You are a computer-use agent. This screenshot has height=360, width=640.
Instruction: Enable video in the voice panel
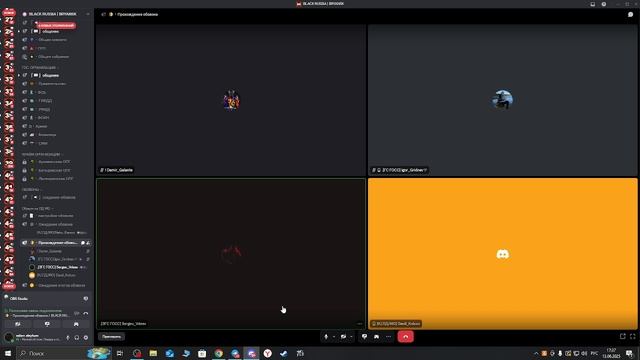[x=18, y=324]
